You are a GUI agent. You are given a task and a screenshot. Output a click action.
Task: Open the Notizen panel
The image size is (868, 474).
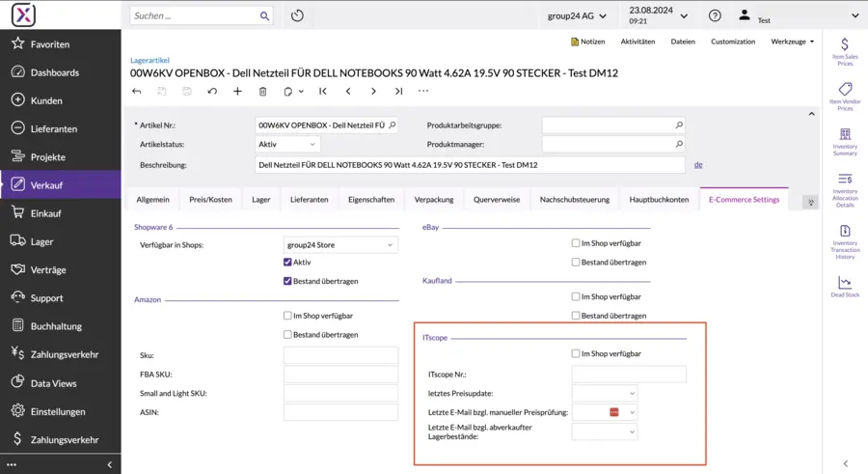click(x=588, y=42)
